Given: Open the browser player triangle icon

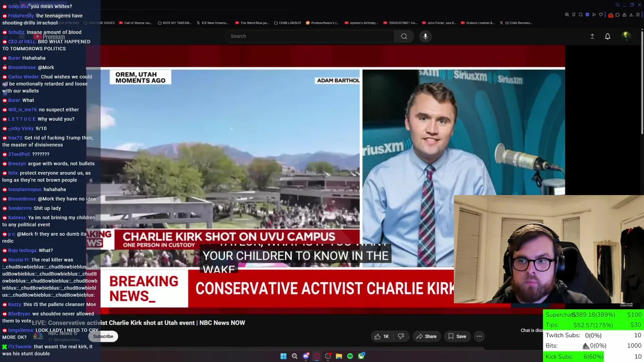Looking at the screenshot, I should click(x=594, y=15).
